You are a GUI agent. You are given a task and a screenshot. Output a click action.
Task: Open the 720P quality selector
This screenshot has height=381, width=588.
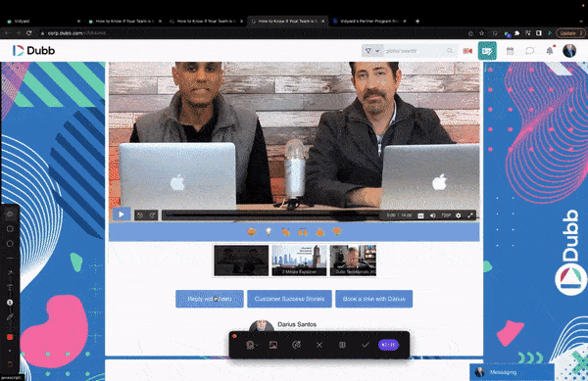tap(446, 215)
